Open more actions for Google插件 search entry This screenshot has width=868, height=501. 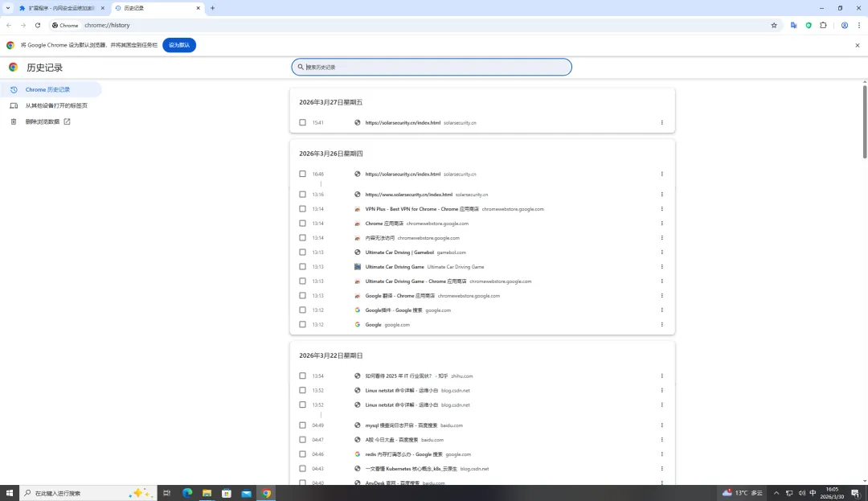pyautogui.click(x=661, y=310)
